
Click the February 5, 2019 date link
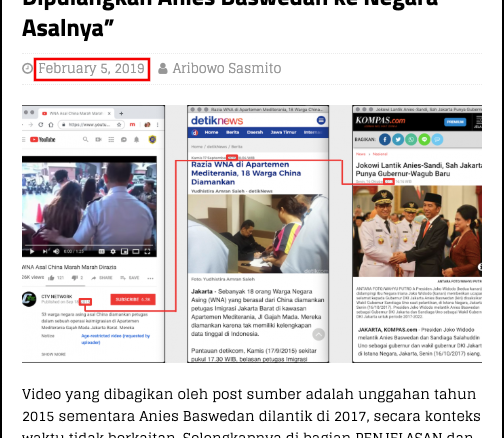point(91,69)
